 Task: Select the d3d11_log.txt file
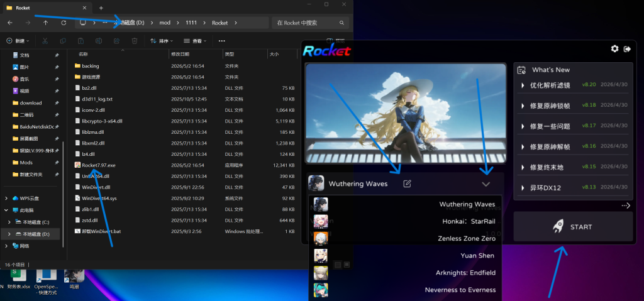click(x=94, y=99)
